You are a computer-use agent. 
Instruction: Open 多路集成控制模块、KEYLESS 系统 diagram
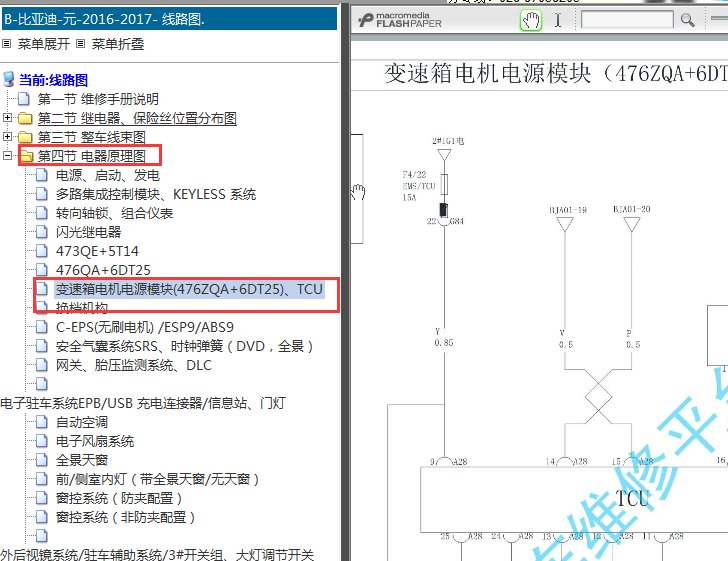click(156, 194)
